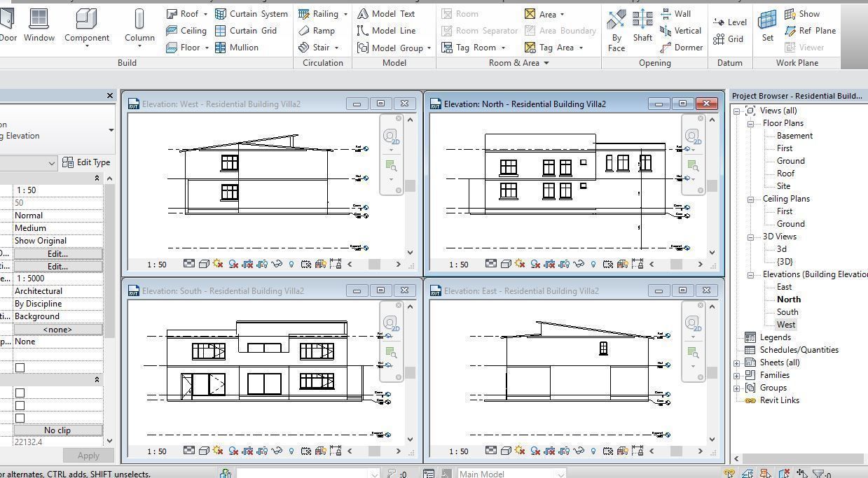Choose the Grid datum tool
Screen dimensions: 868x478
(728, 39)
